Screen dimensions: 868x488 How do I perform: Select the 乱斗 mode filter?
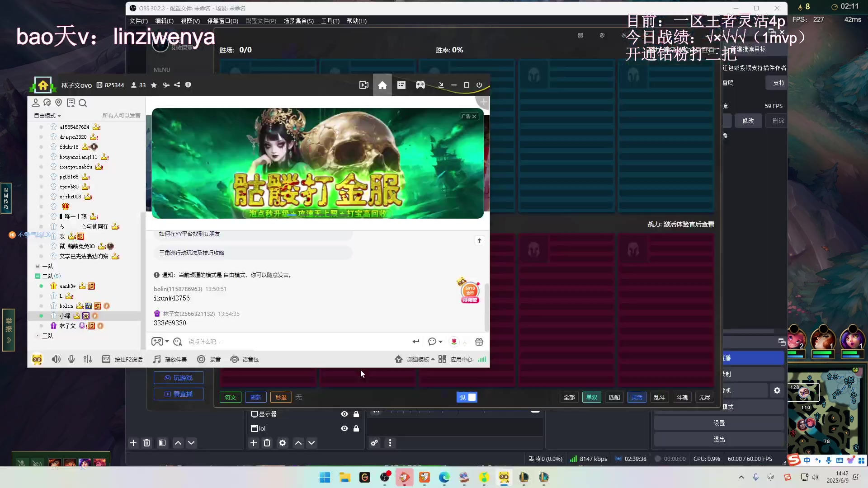coord(660,397)
